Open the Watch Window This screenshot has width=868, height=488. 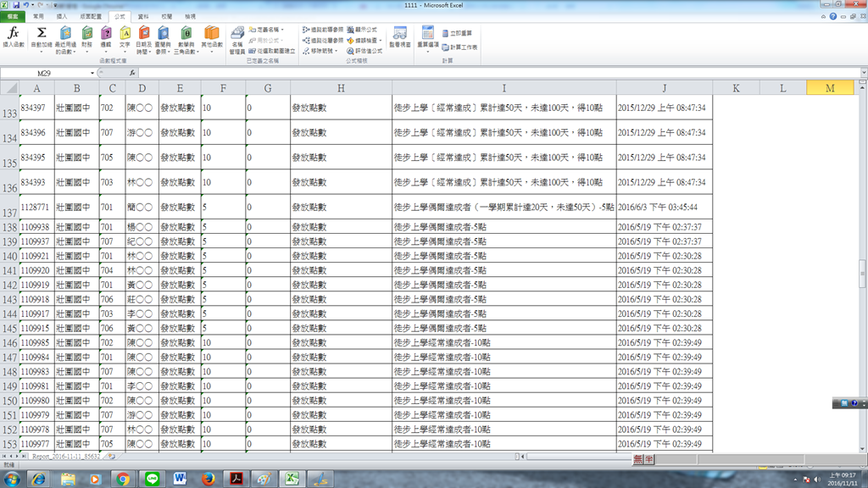400,37
